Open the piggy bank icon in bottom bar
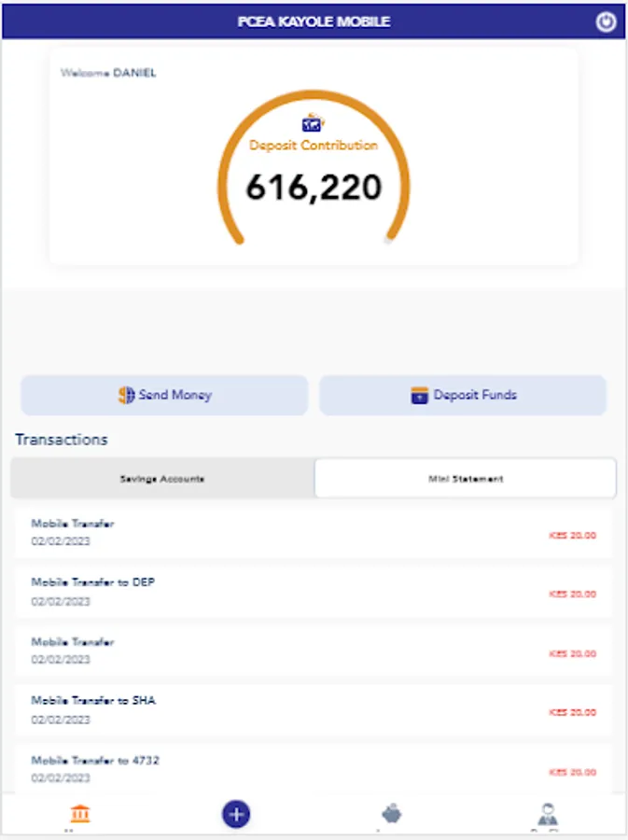This screenshot has width=628, height=840. (392, 814)
